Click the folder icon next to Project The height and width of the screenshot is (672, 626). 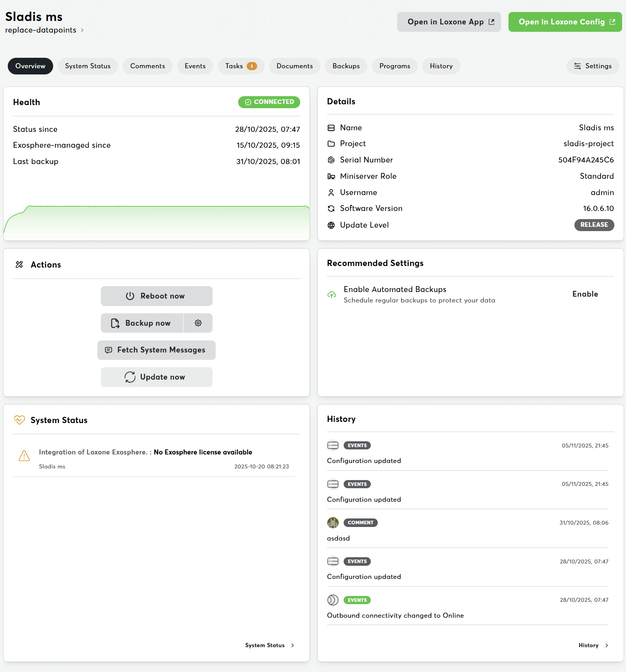click(x=331, y=144)
